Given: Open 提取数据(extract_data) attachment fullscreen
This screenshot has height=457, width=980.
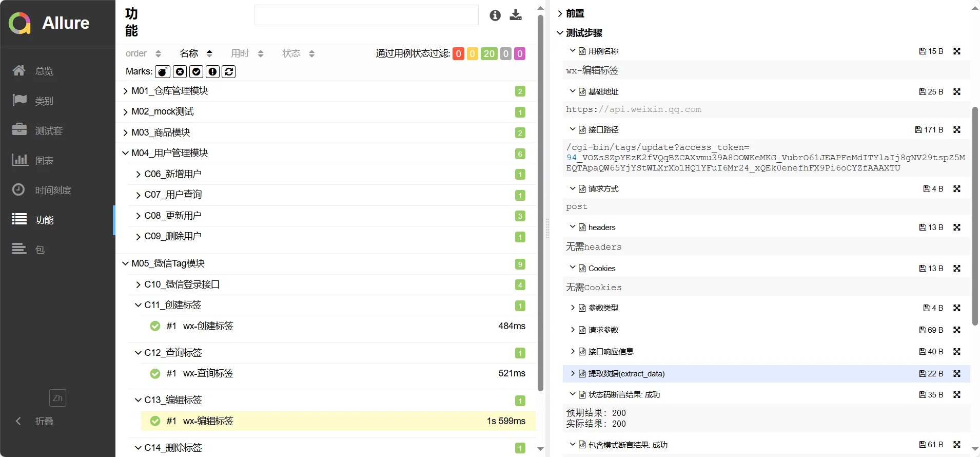Looking at the screenshot, I should click(957, 374).
